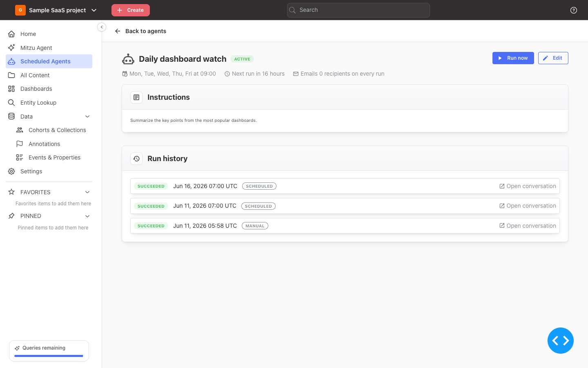Select Scheduled Agents in sidebar
The height and width of the screenshot is (368, 588).
[49, 61]
